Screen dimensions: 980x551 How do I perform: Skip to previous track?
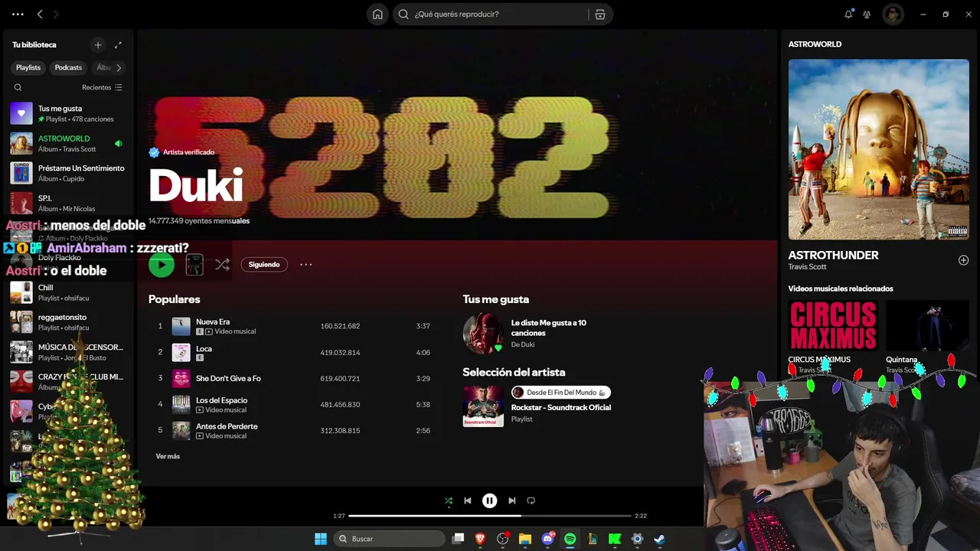pyautogui.click(x=468, y=500)
